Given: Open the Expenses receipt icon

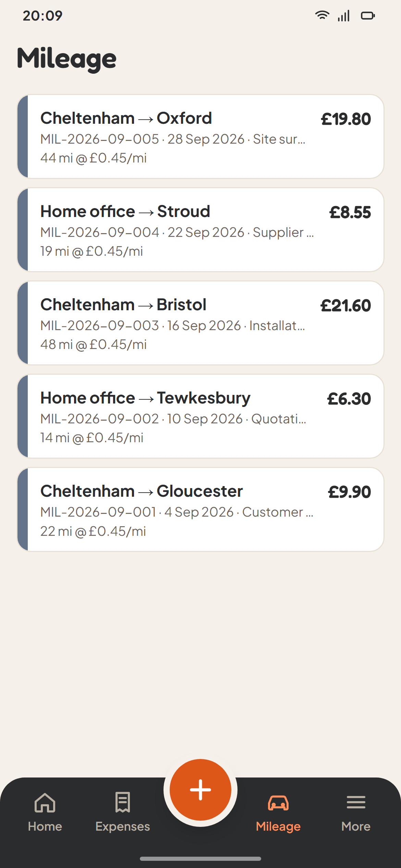Looking at the screenshot, I should click(x=123, y=802).
